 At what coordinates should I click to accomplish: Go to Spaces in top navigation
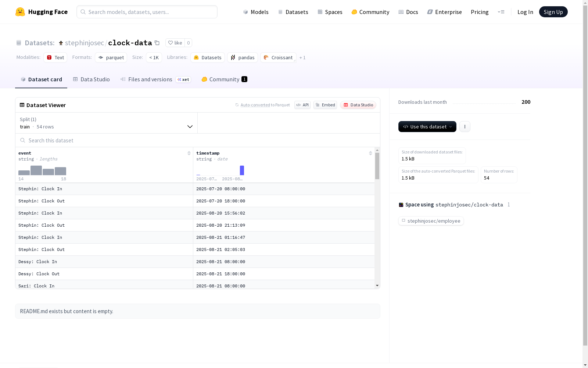[330, 12]
